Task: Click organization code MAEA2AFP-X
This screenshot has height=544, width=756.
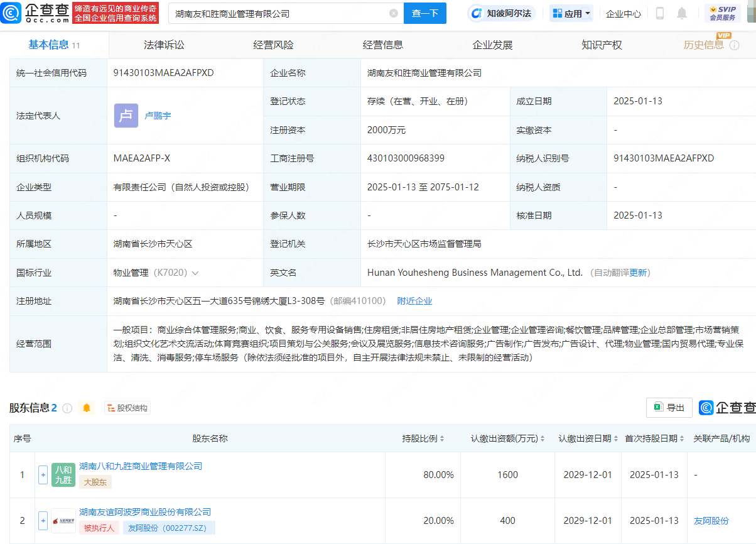Action: pyautogui.click(x=142, y=158)
